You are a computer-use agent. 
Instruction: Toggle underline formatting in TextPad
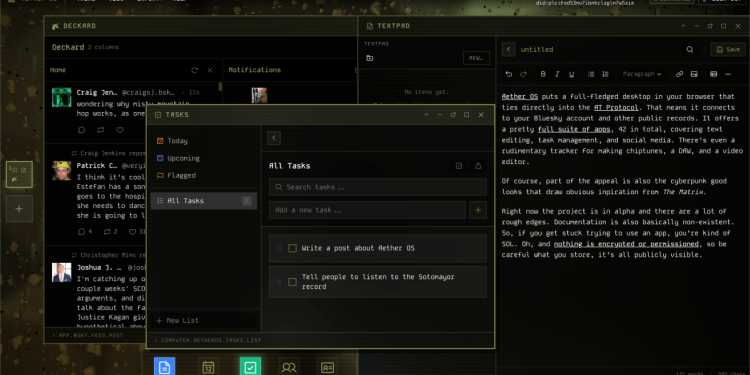(572, 74)
